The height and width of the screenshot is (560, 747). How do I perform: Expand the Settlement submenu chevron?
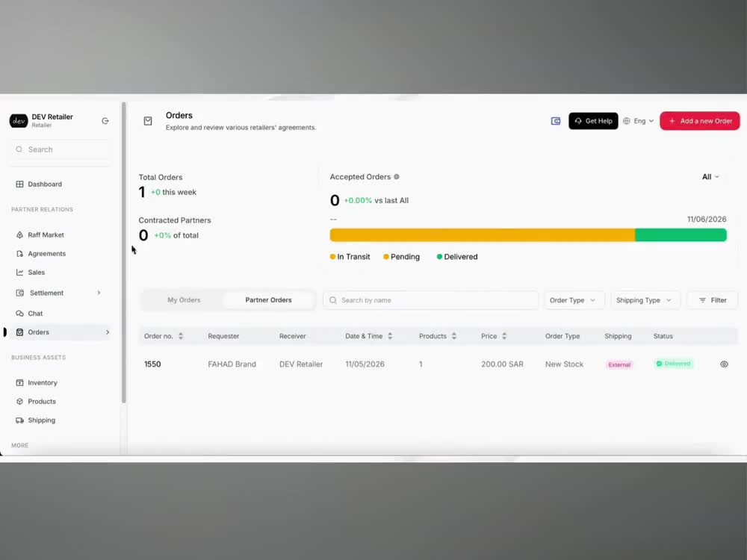point(99,293)
